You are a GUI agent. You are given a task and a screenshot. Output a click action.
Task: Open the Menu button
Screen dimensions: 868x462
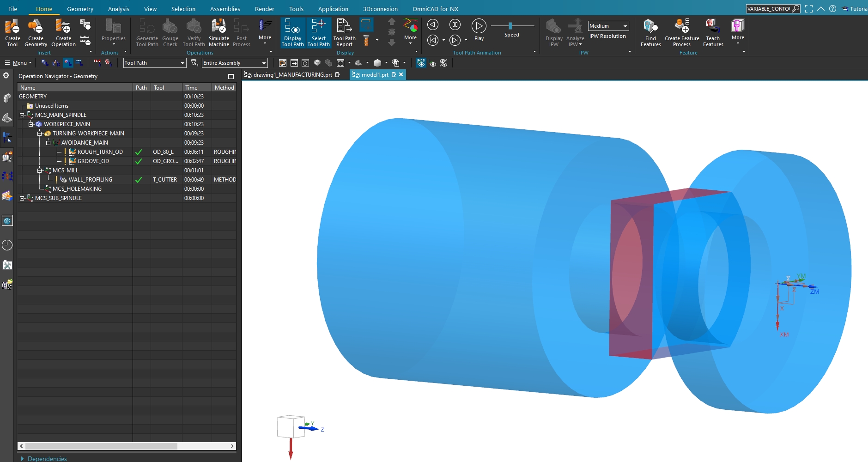pyautogui.click(x=18, y=63)
